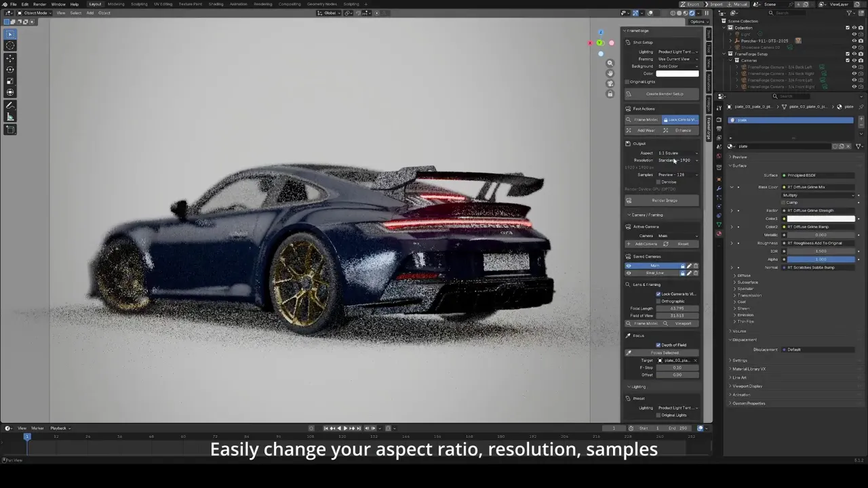Hide the Porsche-911-GT3-2025 object in outliner
The image size is (868, 488).
[854, 41]
